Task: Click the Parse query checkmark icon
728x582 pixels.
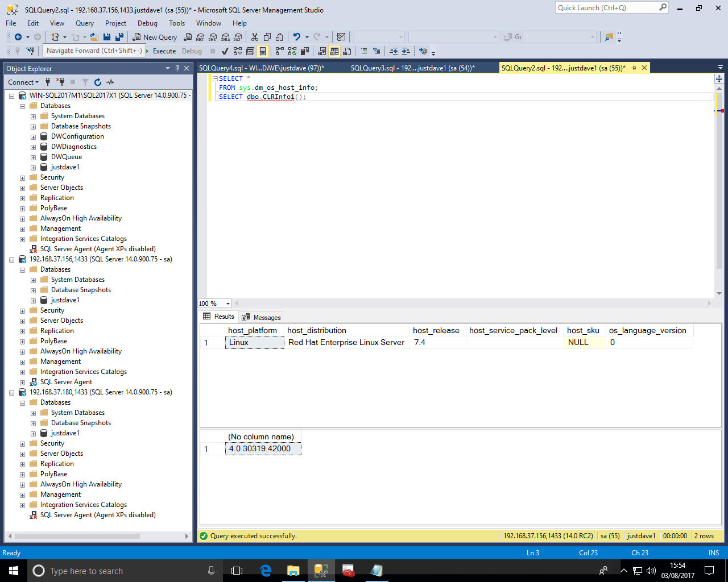Action: pos(225,51)
